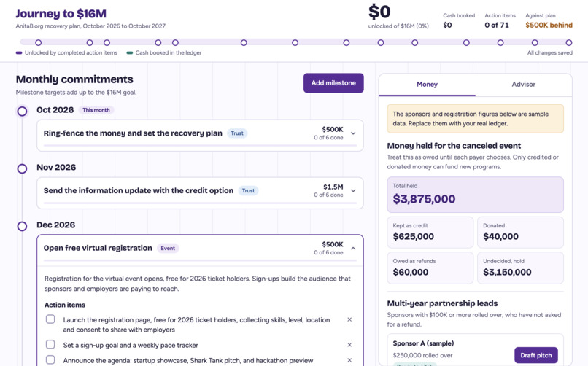This screenshot has height=366, width=588.
Task: Click the Trust tag on Ring-fence milestone
Action: tap(237, 133)
